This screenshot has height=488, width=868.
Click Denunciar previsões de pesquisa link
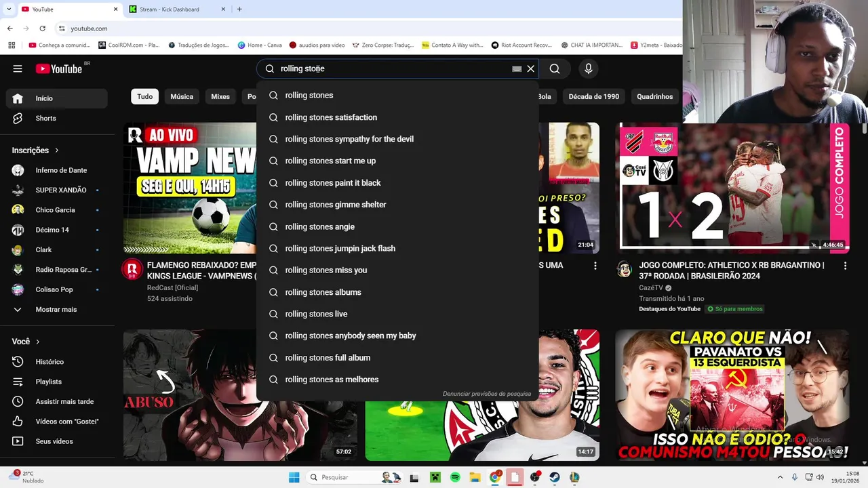[x=487, y=394]
